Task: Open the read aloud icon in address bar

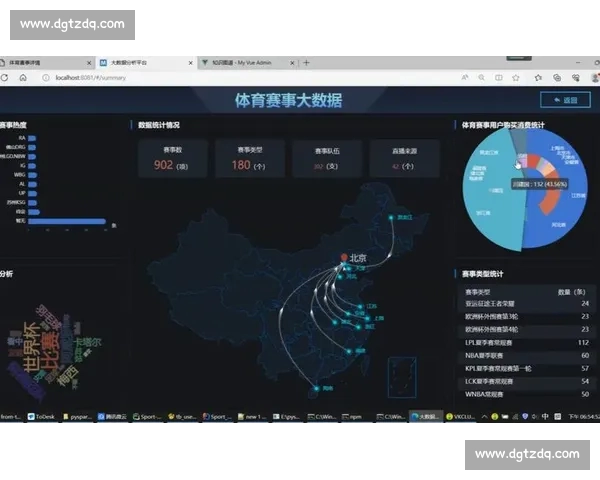Action: (x=465, y=78)
